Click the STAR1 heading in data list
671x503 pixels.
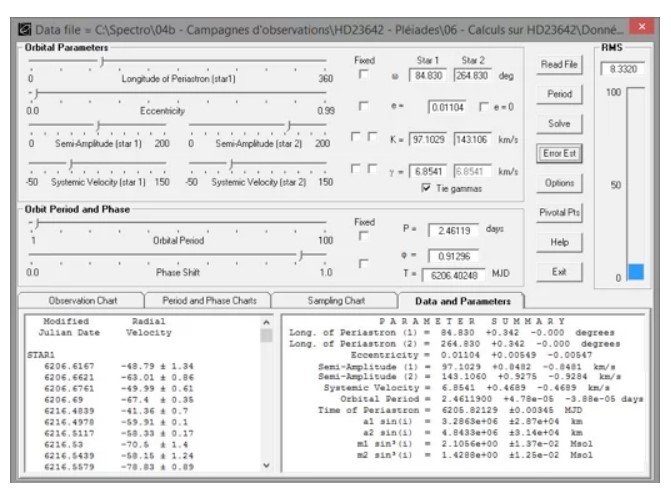[x=41, y=355]
